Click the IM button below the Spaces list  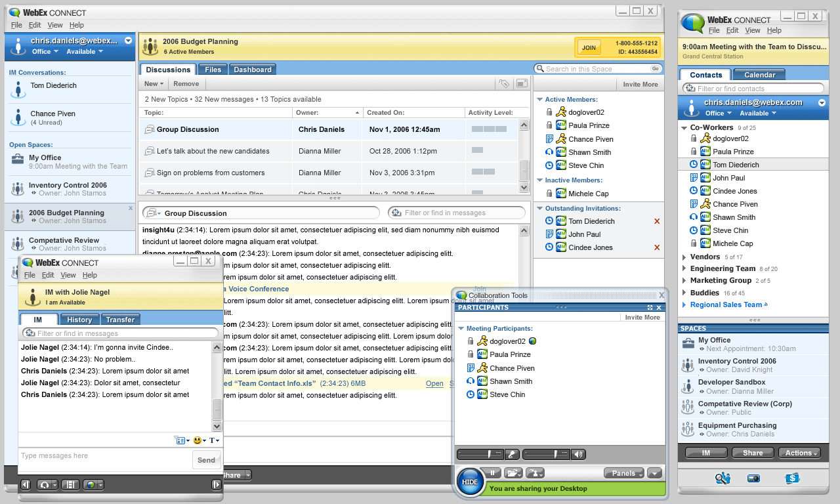[705, 453]
